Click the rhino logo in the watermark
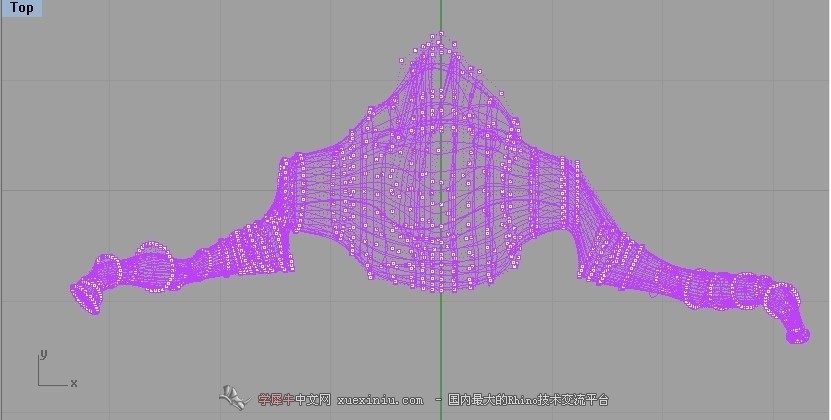 tap(235, 398)
